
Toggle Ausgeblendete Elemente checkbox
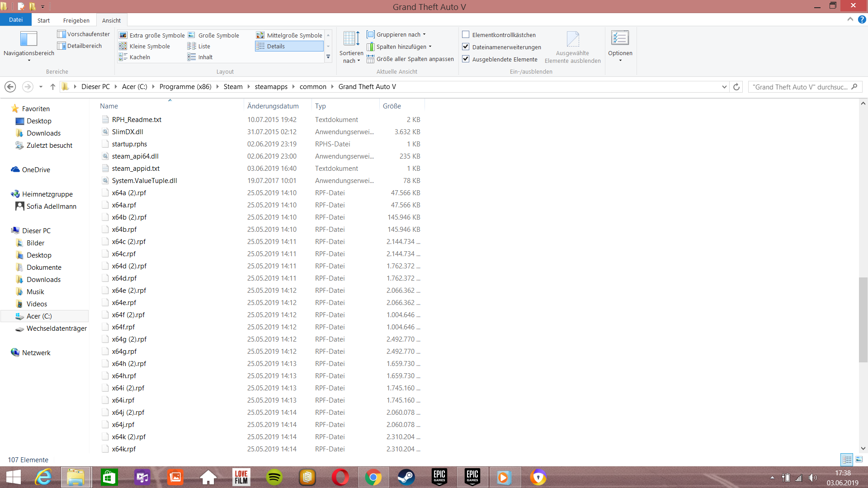[466, 59]
